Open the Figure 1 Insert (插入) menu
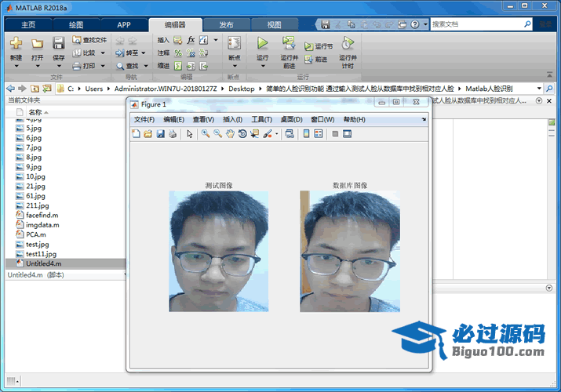Viewport: 561px width, 392px height. [232, 119]
